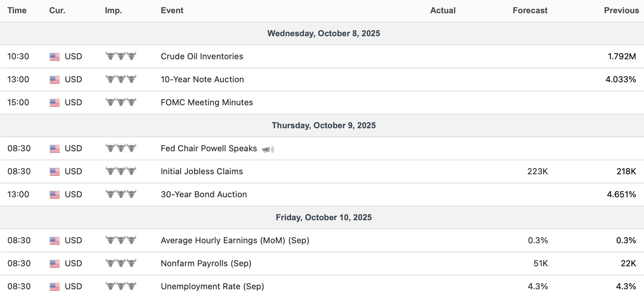Click the Thursday, October 9, 2025 date header
Screen dimensions: 644x299
tap(324, 125)
